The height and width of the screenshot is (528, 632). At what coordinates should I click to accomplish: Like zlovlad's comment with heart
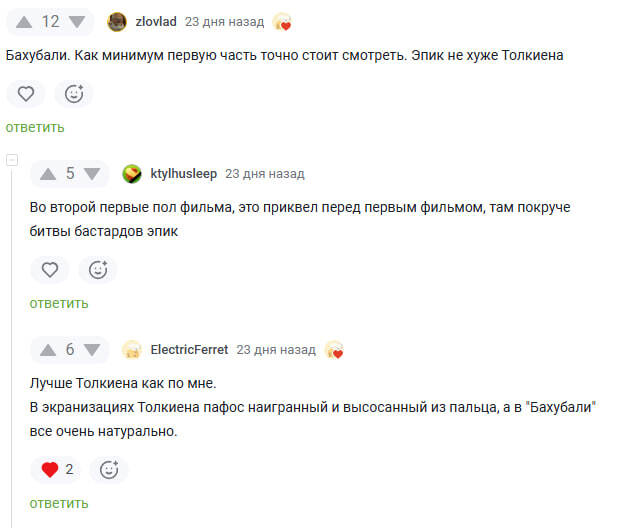click(26, 94)
